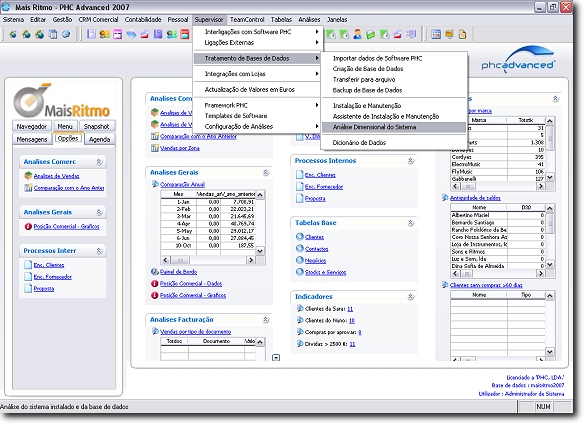The image size is (584, 425).
Task: Open Negócios link in Tabelas Base
Action: coord(315,261)
